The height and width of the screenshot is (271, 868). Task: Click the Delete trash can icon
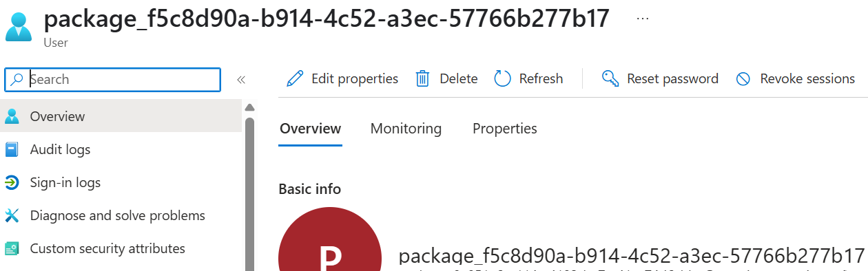click(x=423, y=78)
